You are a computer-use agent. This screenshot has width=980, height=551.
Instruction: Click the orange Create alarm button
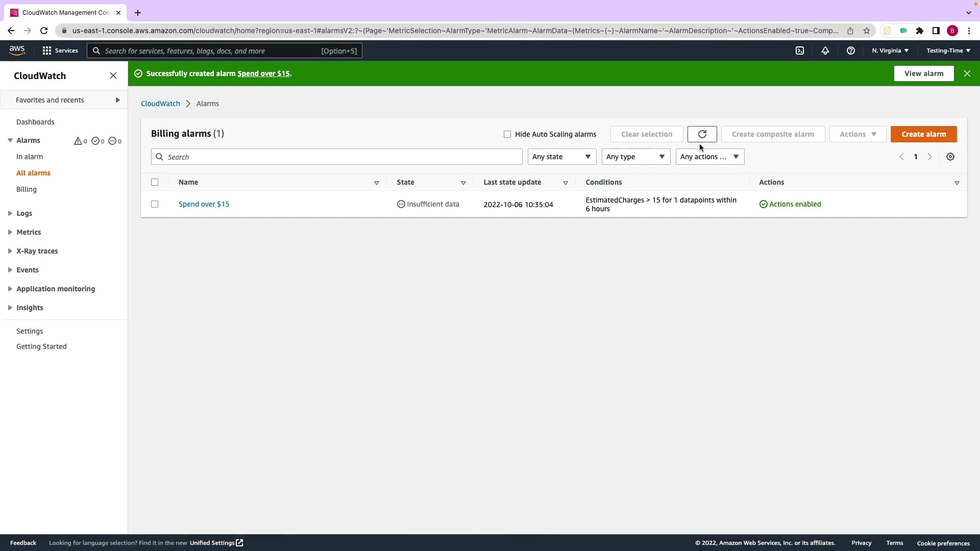pyautogui.click(x=923, y=134)
